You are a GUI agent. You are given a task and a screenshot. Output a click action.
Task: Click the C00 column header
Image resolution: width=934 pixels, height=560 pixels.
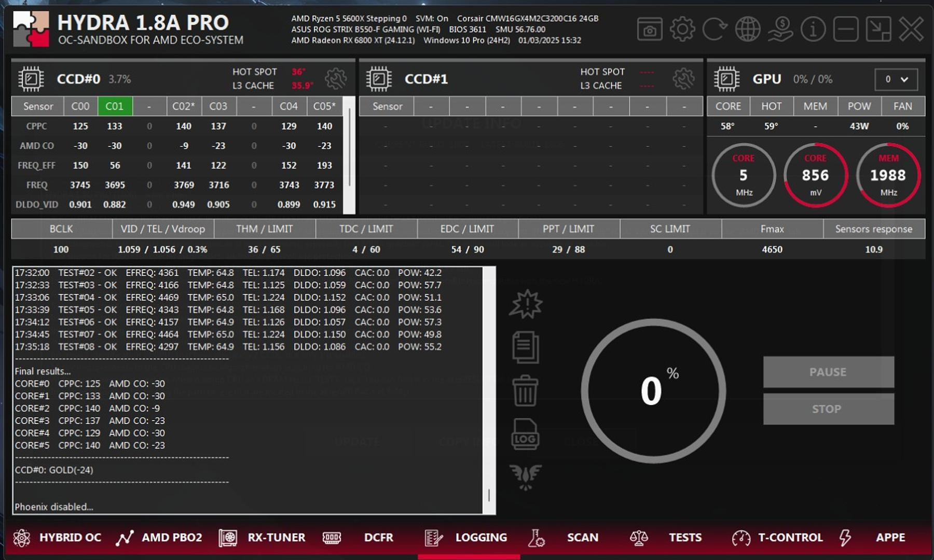80,106
